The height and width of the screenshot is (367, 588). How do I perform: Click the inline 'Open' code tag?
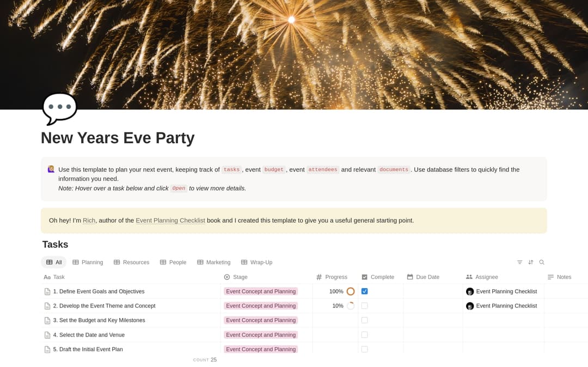[x=179, y=188]
